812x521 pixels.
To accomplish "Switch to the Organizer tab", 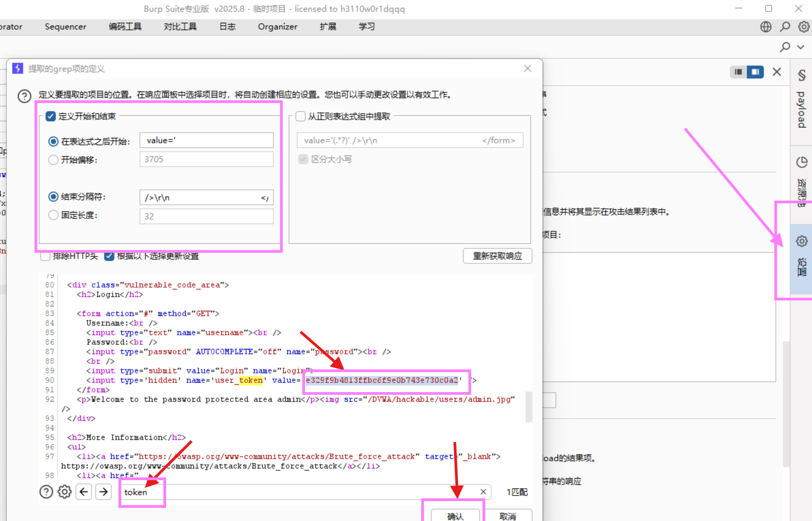I will coord(278,27).
